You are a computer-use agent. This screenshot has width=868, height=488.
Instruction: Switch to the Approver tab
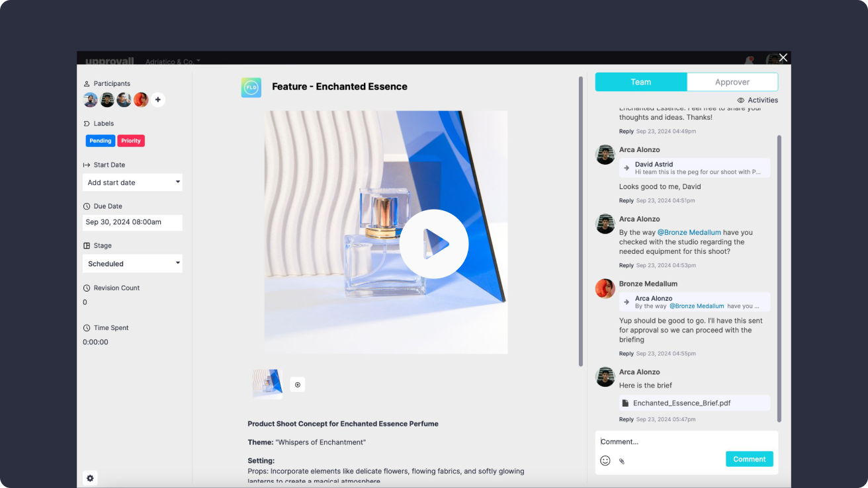click(732, 82)
